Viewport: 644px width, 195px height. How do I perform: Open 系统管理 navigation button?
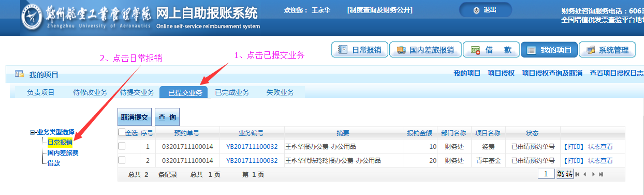[607, 50]
